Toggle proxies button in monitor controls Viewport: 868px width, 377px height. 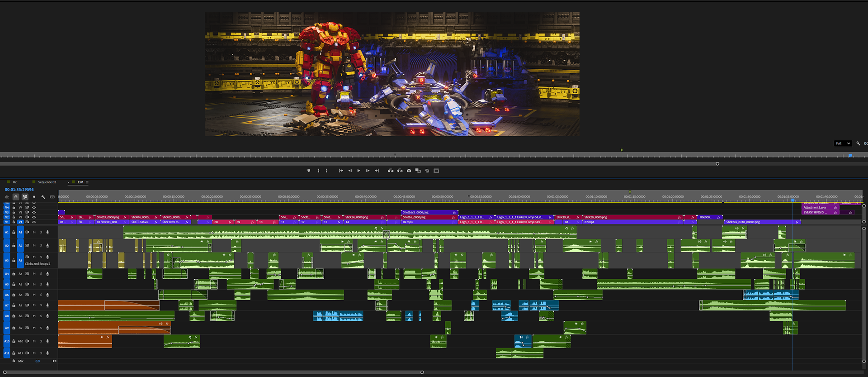[x=427, y=171]
